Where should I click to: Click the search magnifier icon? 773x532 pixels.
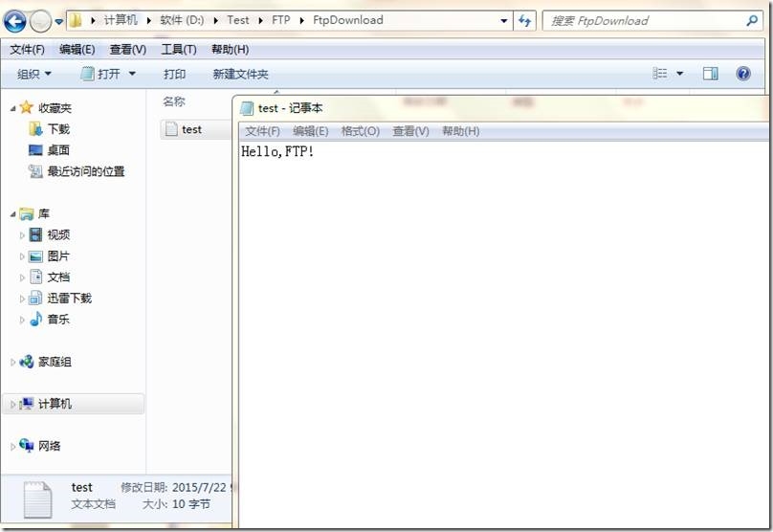(x=752, y=20)
